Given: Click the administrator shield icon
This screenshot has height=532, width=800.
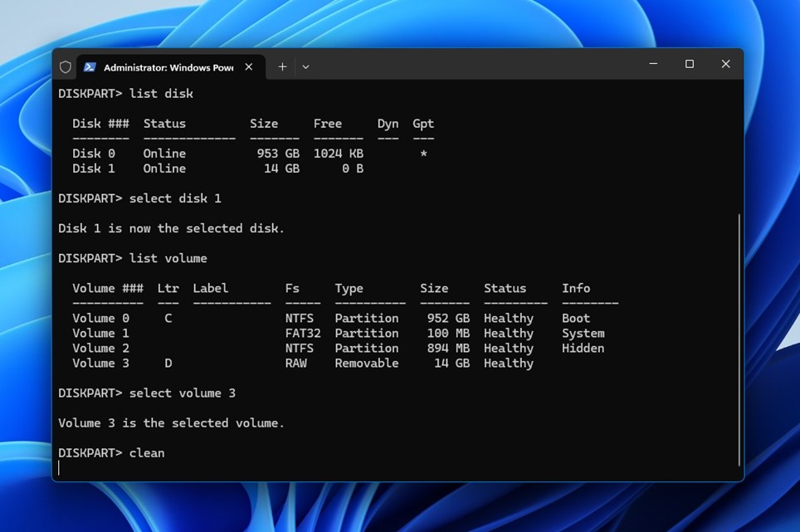Looking at the screenshot, I should [66, 67].
